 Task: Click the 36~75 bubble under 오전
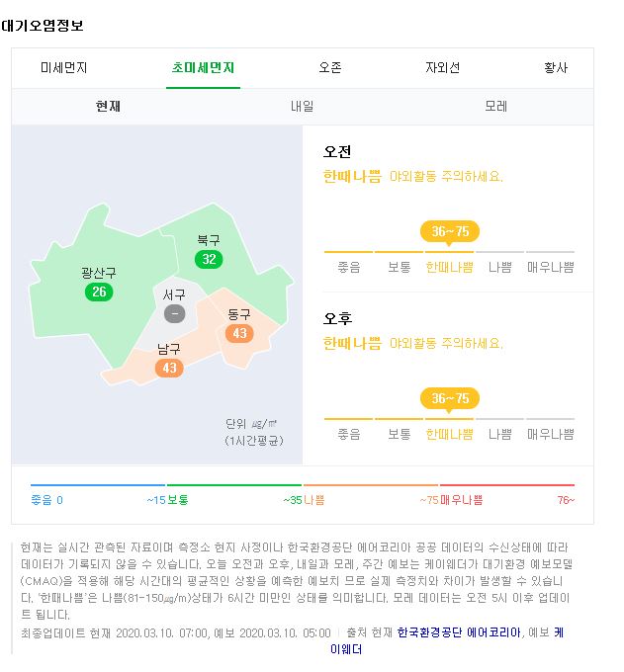click(x=449, y=231)
